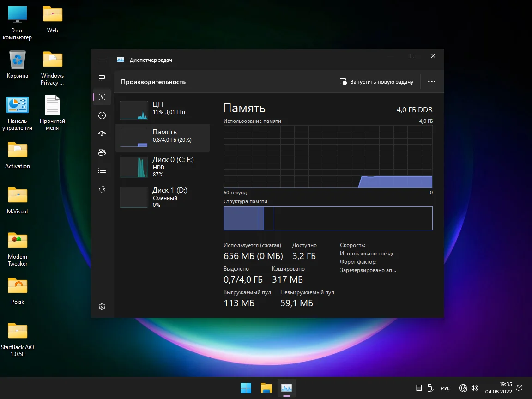Open the three-dots more options menu
Viewport: 532px width, 399px height.
pyautogui.click(x=431, y=82)
